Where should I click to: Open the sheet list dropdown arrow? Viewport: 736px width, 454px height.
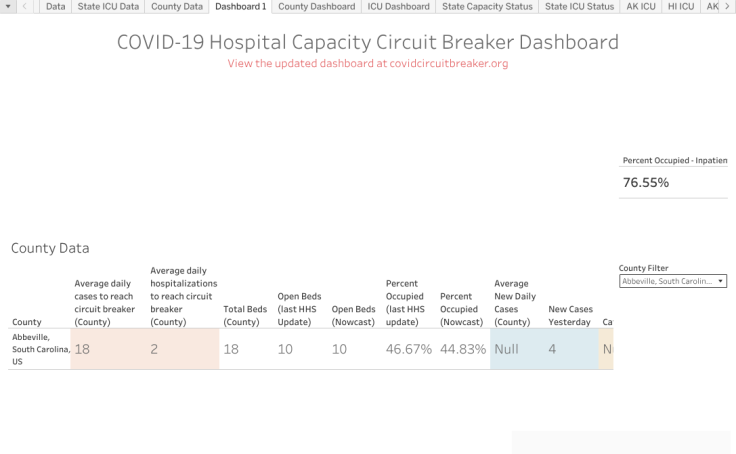tap(7, 6)
